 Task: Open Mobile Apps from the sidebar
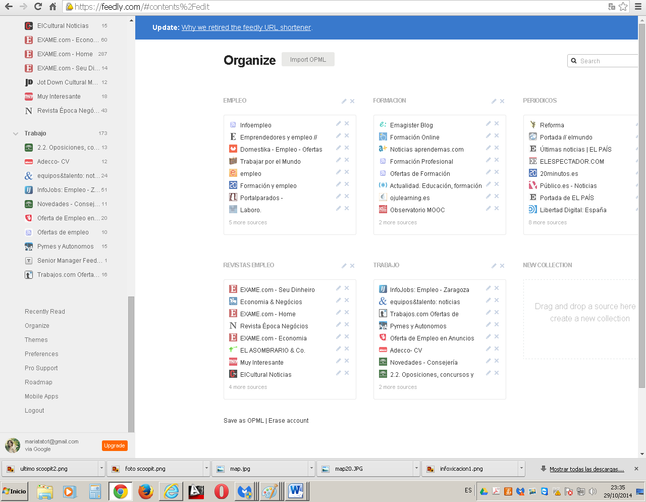pos(41,396)
